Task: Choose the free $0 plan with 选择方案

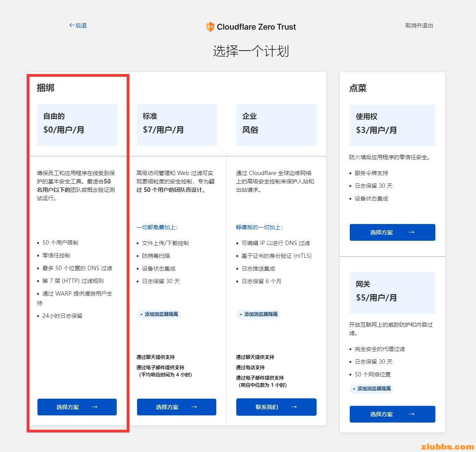Action: tap(77, 407)
